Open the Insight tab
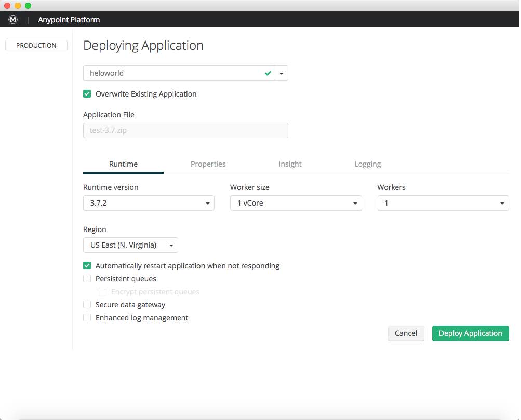Screen dimensions: 521x420 point(290,164)
